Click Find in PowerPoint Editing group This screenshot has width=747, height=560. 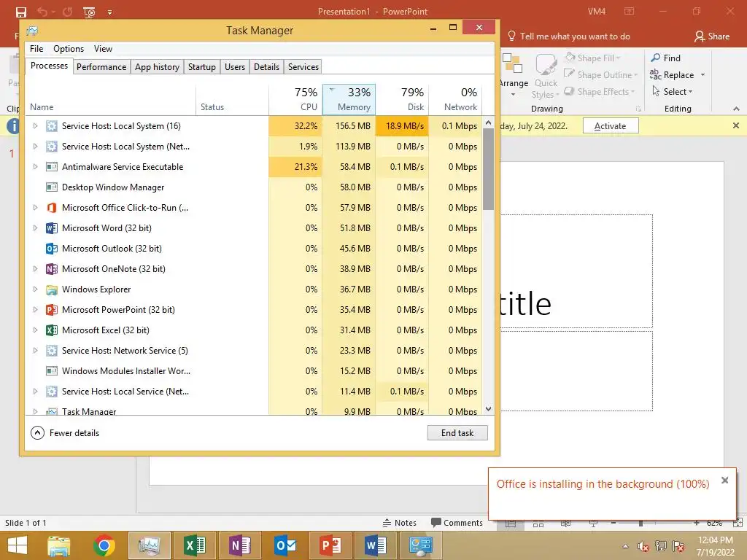pos(665,58)
